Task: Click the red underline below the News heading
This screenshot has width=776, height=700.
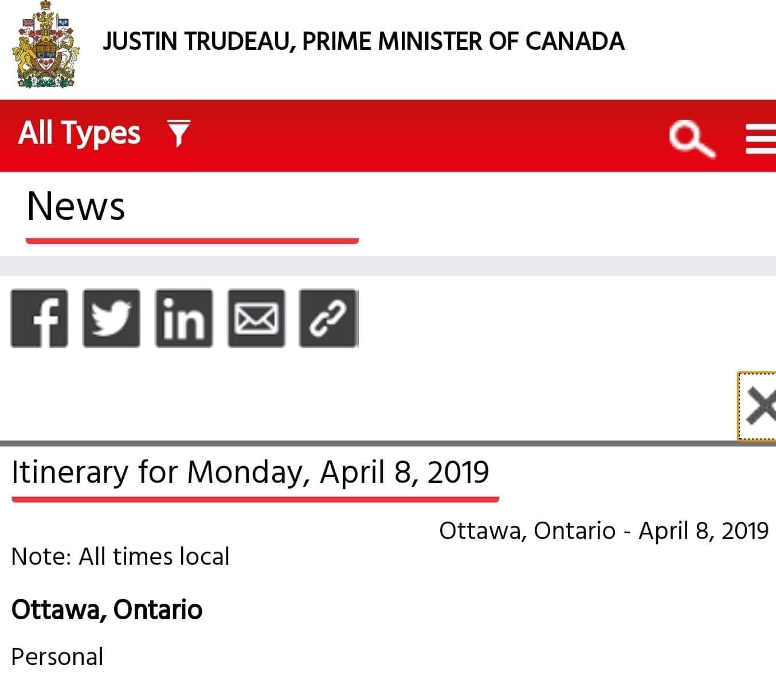Action: pos(192,241)
